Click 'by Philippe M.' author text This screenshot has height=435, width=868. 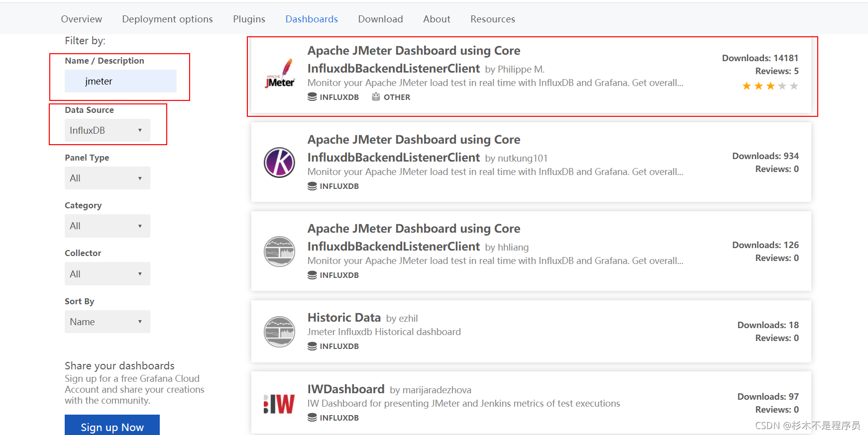515,70
